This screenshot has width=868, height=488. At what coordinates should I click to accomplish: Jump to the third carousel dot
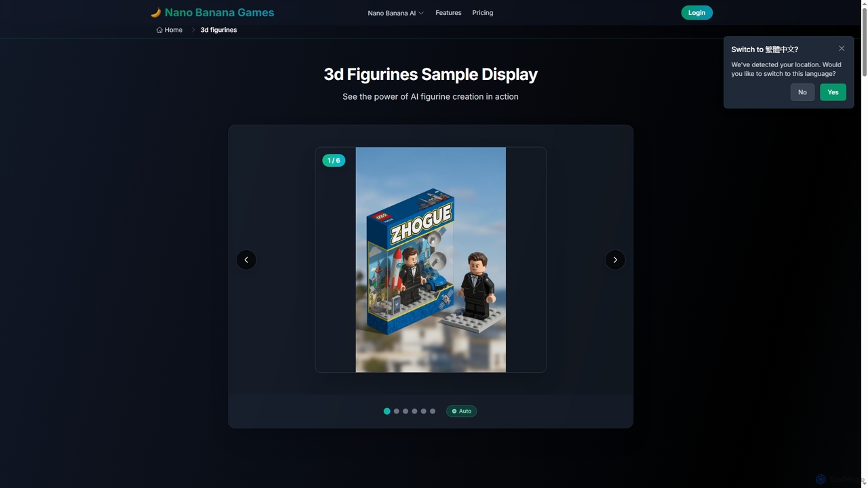406,411
